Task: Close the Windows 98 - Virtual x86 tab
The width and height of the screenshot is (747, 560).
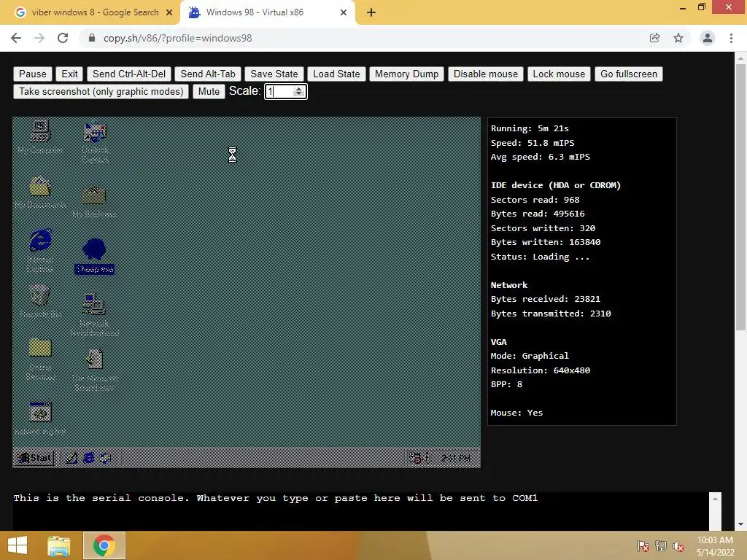Action: pyautogui.click(x=344, y=13)
